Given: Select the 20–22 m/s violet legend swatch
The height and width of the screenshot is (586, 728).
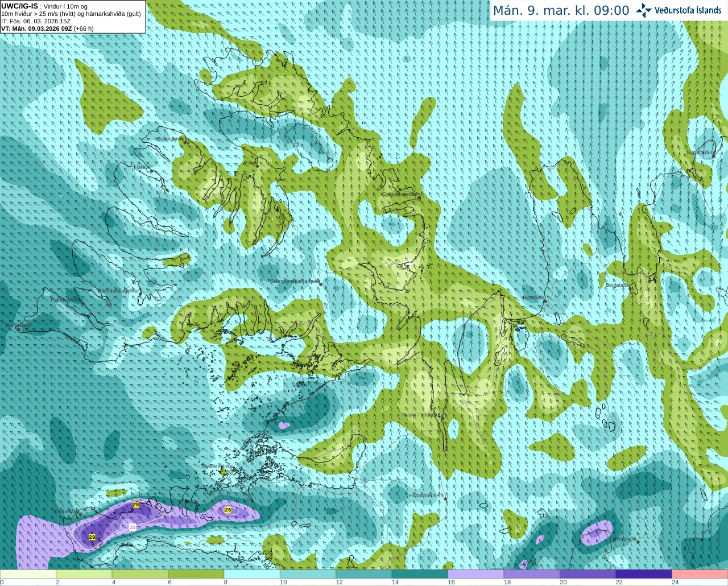Looking at the screenshot, I should pos(588,573).
